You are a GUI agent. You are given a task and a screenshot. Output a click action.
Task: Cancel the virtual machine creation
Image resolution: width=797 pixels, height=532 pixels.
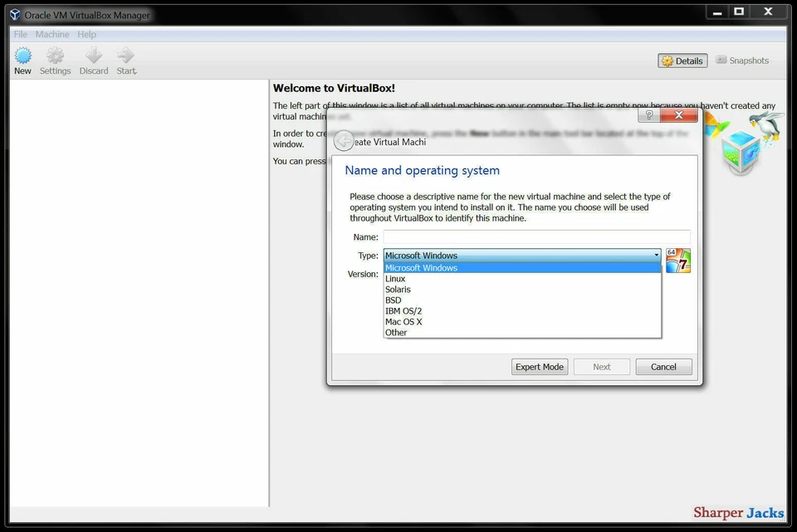(663, 366)
